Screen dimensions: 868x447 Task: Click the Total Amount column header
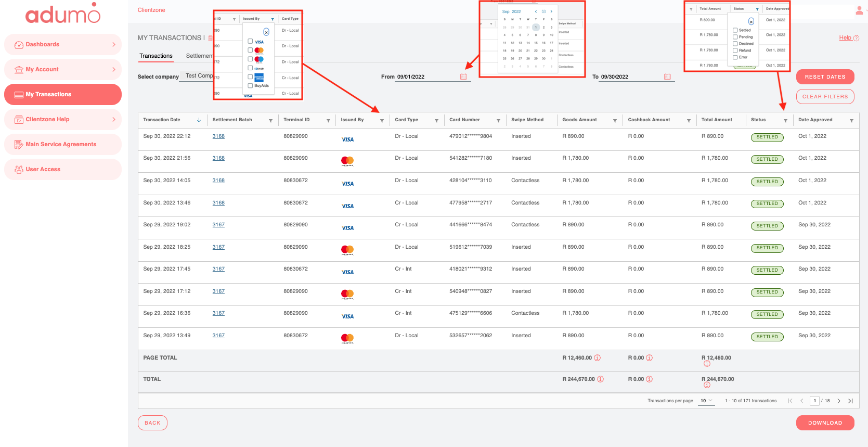[x=717, y=120]
